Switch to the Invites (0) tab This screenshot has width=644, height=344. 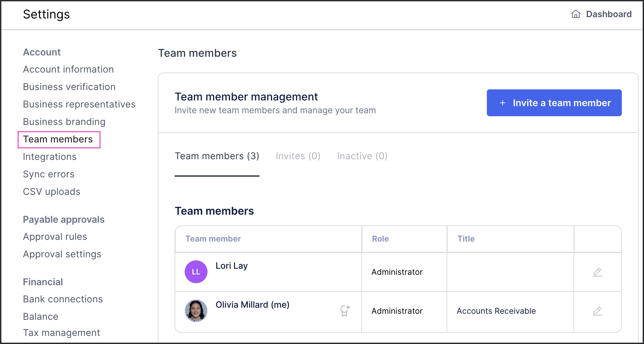298,156
